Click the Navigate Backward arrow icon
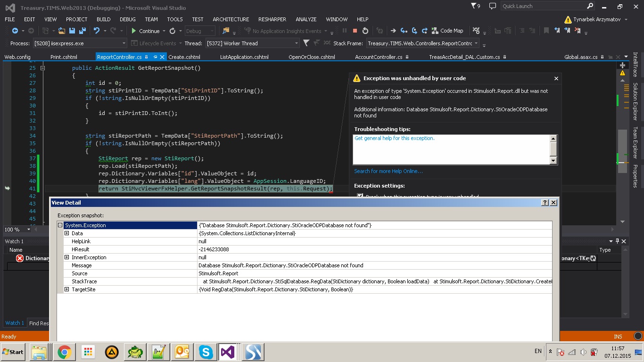644x362 pixels. [x=15, y=31]
